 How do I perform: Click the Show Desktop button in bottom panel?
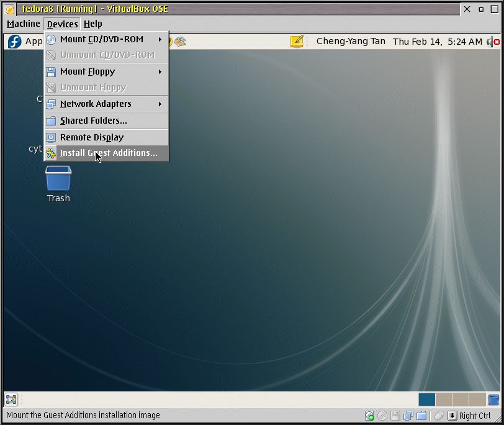click(11, 400)
